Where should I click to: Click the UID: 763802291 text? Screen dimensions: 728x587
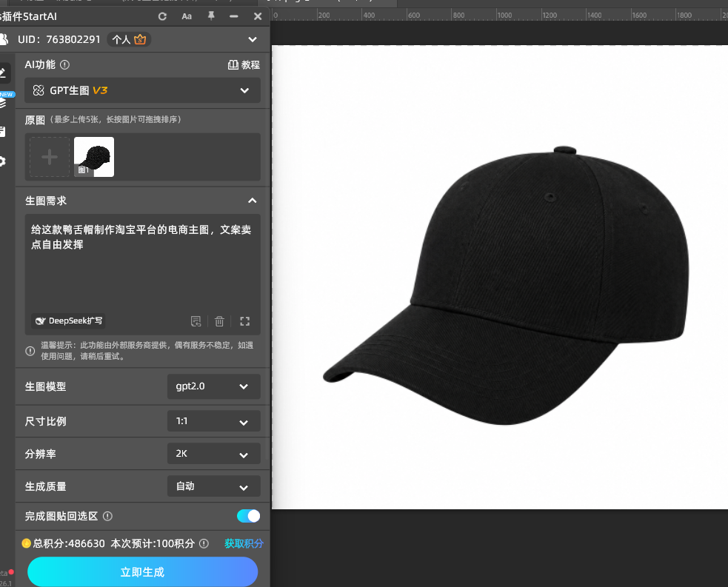coord(59,39)
